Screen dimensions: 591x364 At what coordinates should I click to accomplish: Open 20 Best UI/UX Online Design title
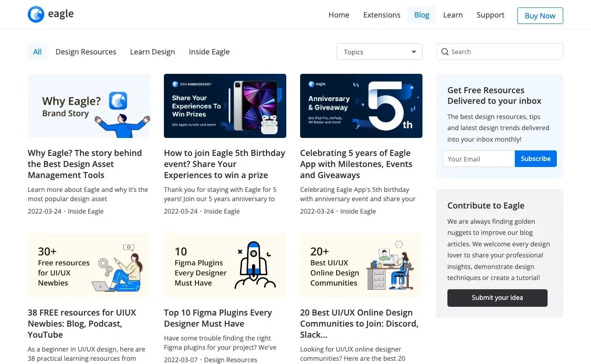(359, 323)
